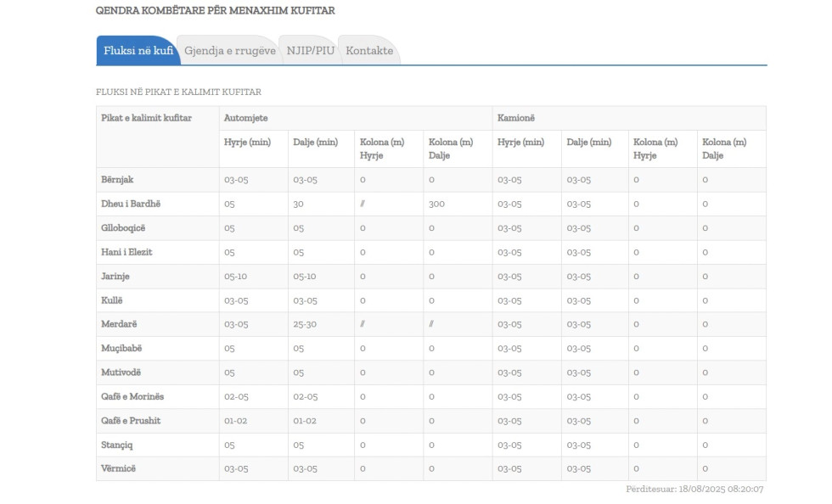Click the Bërnjak row label
This screenshot has width=832, height=504.
pos(117,179)
